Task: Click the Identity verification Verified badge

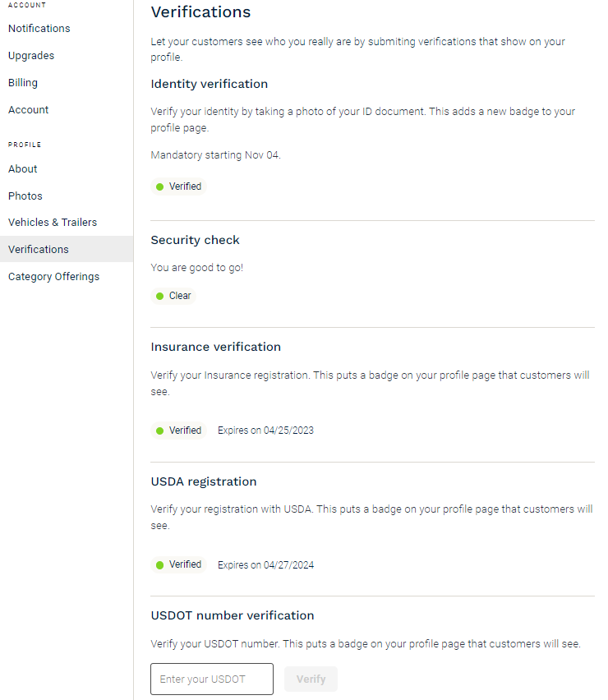Action: pyautogui.click(x=178, y=187)
